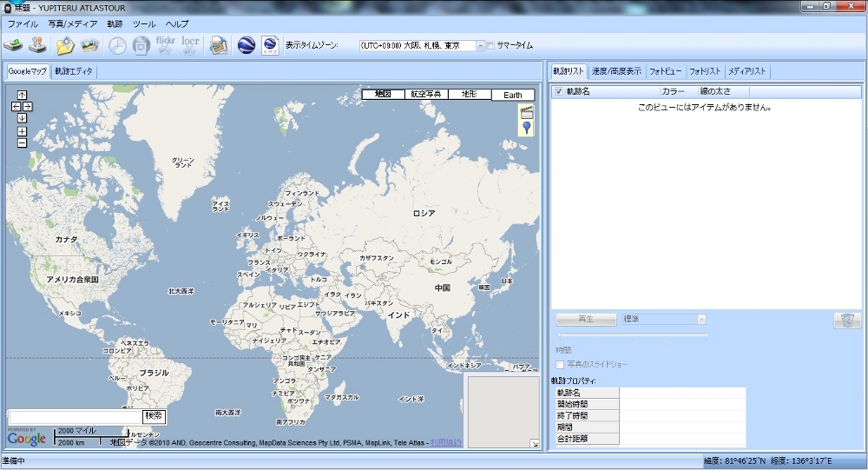Click the 検索 search button
Screen dimensions: 868x470
tap(154, 417)
